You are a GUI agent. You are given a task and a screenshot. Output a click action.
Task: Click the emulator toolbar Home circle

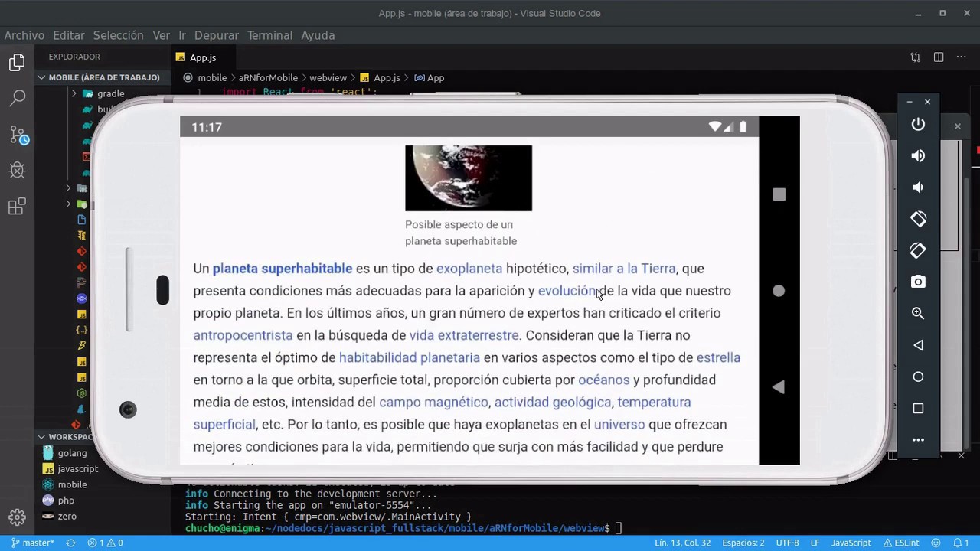click(918, 377)
